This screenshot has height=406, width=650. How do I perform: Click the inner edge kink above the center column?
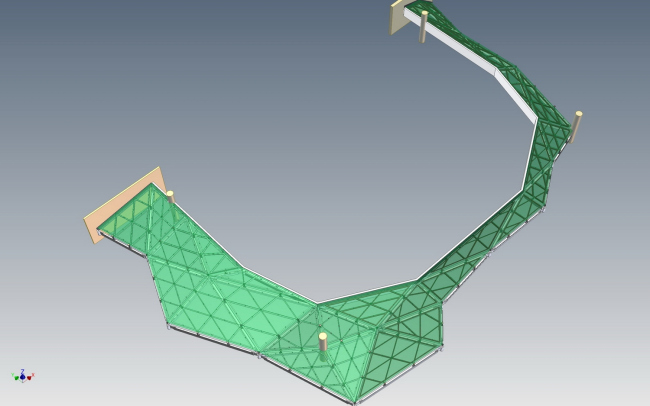318,303
